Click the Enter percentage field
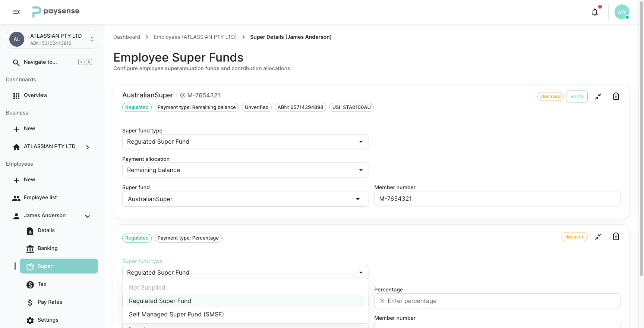 click(497, 301)
